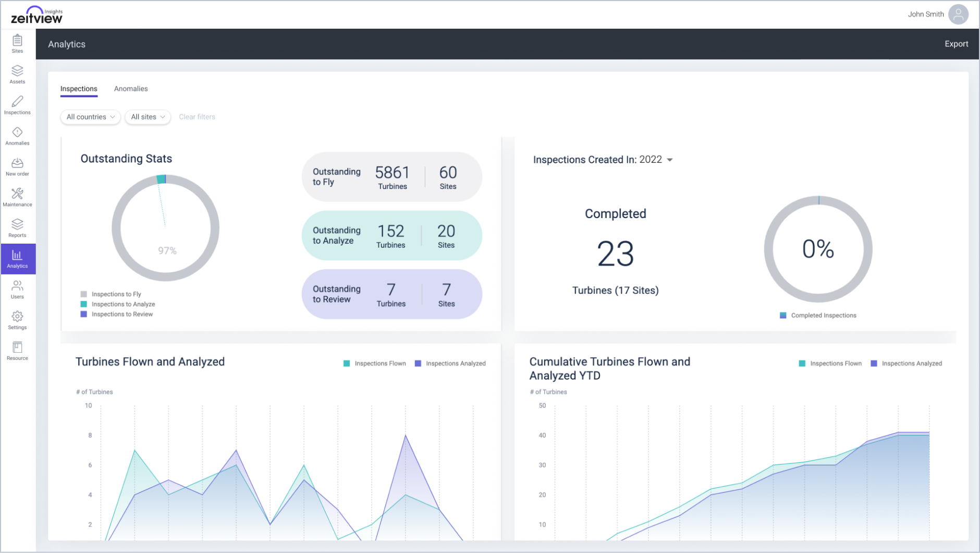Screen dimensions: 980x553
Task: Click the Outstanding to Review stats card
Action: 392,294
